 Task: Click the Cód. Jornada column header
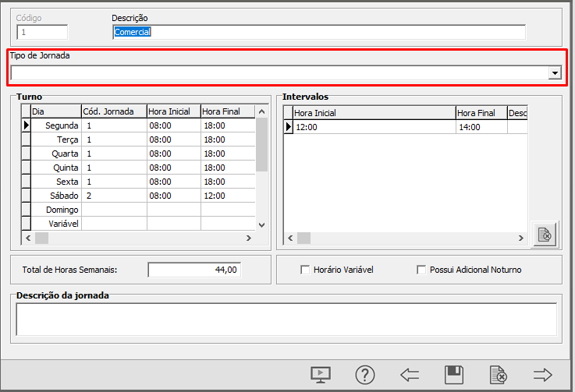point(114,111)
